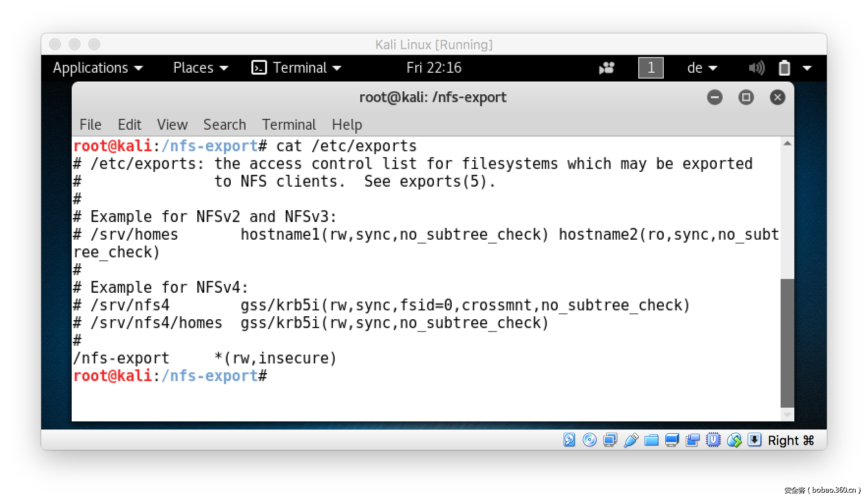Click the '/srv/nfs4/homes' gss/krb5i line
868x499 pixels.
[x=311, y=323]
